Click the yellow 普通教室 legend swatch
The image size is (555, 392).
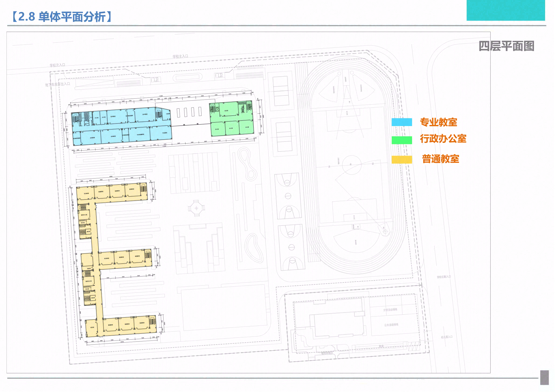click(402, 160)
